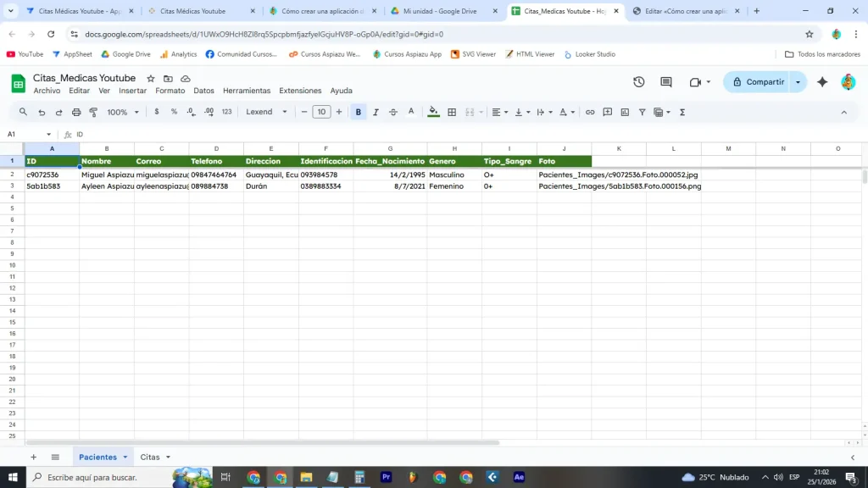Toggle strikethrough formatting
Viewport: 868px width, 488px height.
click(392, 111)
